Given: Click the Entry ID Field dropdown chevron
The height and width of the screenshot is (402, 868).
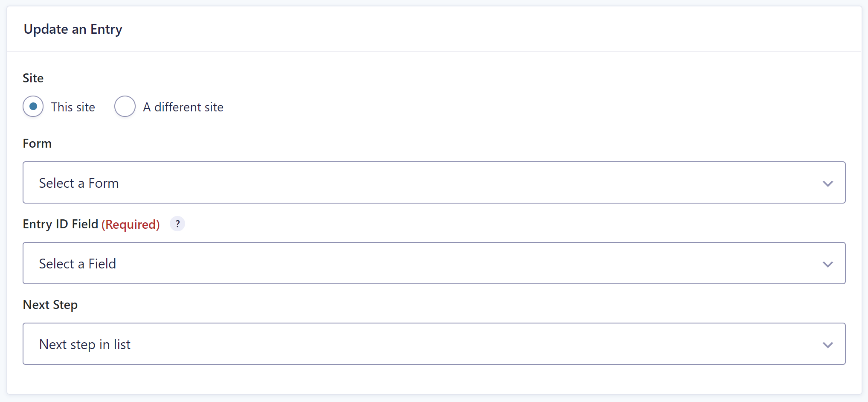Looking at the screenshot, I should point(827,264).
